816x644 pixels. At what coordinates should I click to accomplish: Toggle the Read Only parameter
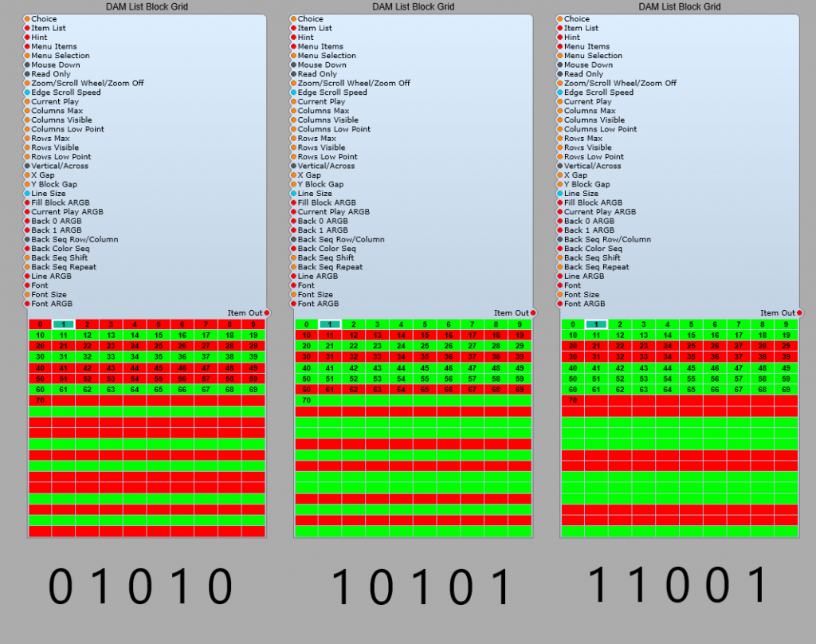(x=29, y=73)
